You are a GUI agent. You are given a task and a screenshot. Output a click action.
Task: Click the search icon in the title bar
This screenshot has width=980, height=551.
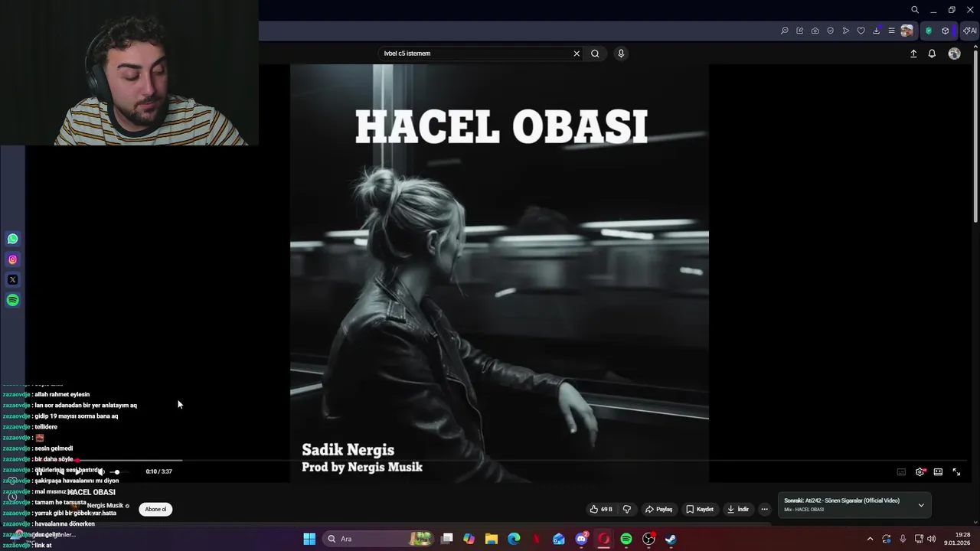tap(915, 10)
